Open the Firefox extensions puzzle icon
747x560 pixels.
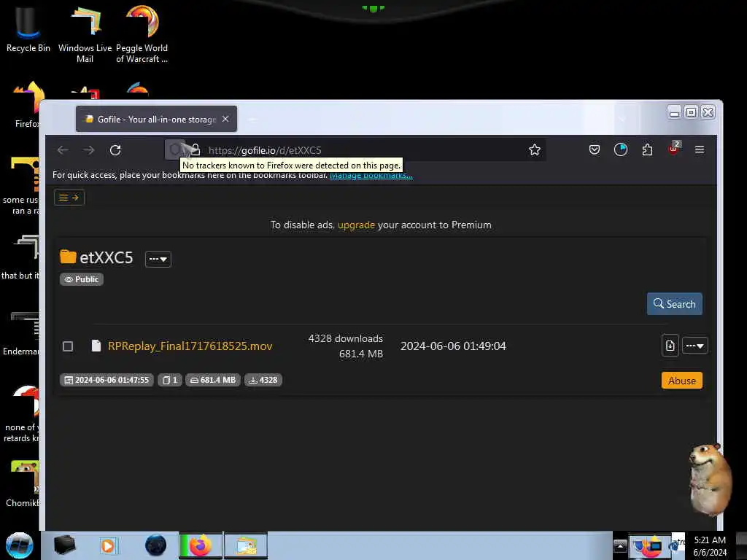[647, 150]
